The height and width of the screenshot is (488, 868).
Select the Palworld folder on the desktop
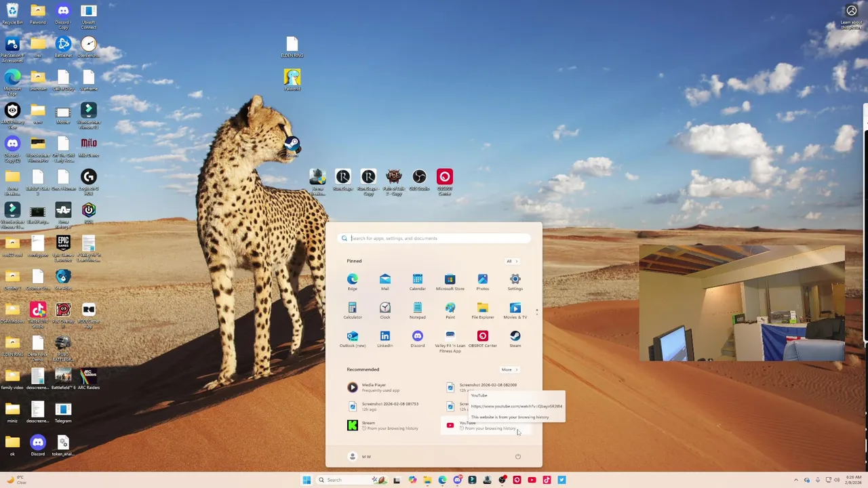click(38, 14)
